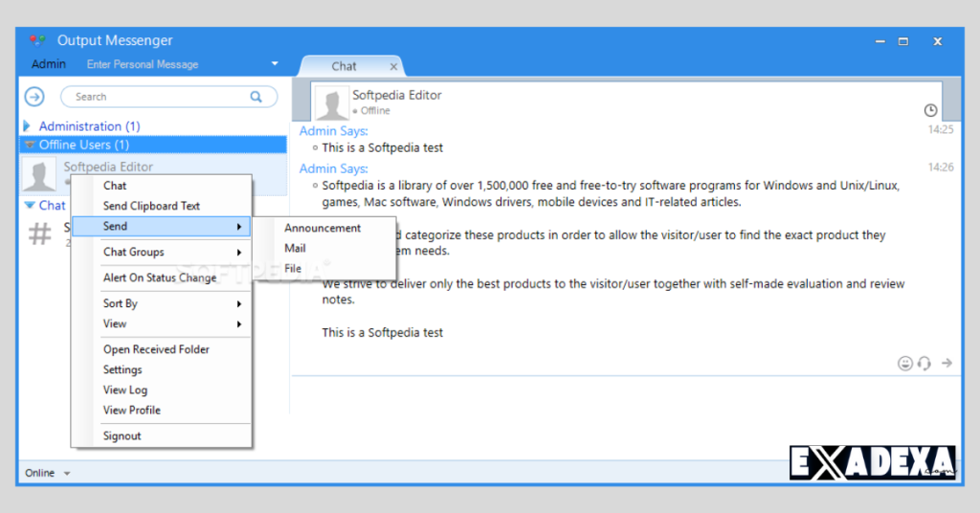Click Softpedia Editor name in chat header
The width and height of the screenshot is (980, 513).
pos(397,95)
